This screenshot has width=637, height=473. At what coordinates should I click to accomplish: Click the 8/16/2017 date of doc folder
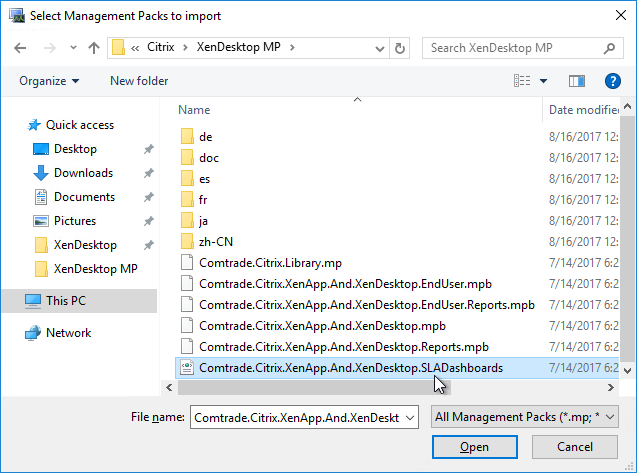[583, 158]
